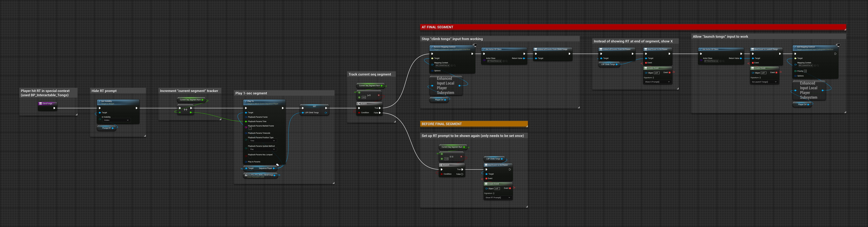The image size is (868, 227).
Task: Click the Branch icon under Track current seq segment
Action: click(x=359, y=104)
